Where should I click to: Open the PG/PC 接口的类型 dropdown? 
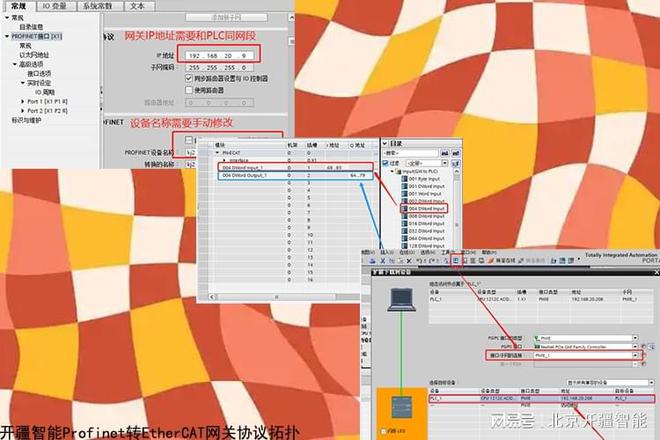(635, 338)
